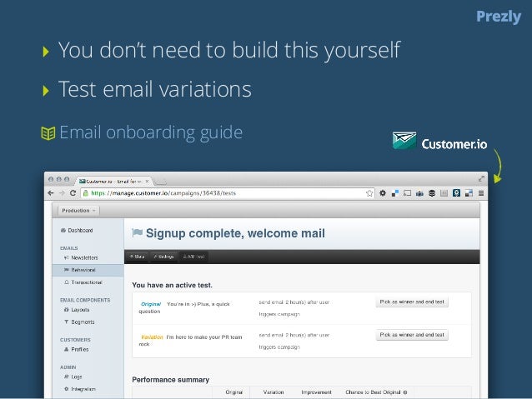Open Transactional emails in the sidebar
Screen dimensions: 532x399
click(x=83, y=282)
